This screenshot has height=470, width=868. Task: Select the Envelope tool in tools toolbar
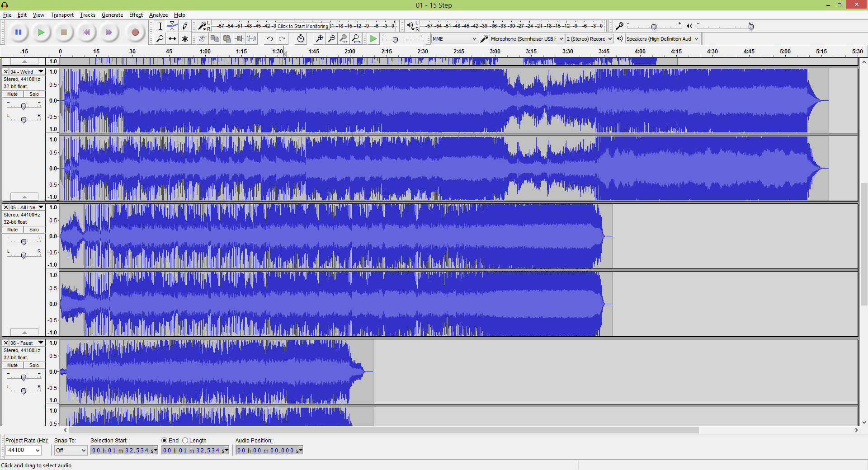point(172,26)
